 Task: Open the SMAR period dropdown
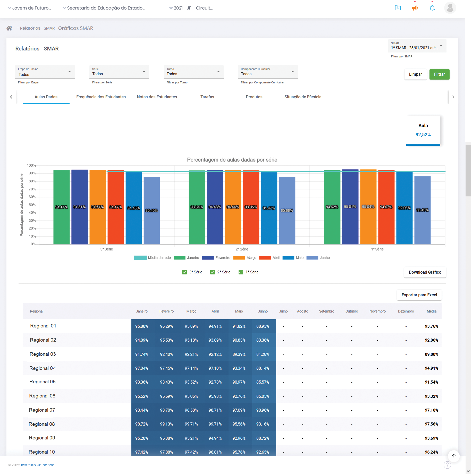pos(417,46)
